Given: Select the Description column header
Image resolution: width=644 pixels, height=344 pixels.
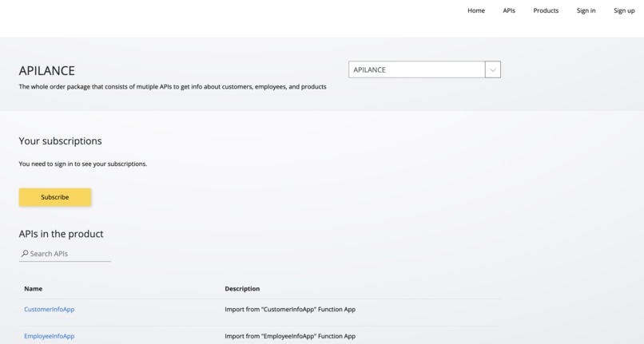Looking at the screenshot, I should click(x=242, y=289).
